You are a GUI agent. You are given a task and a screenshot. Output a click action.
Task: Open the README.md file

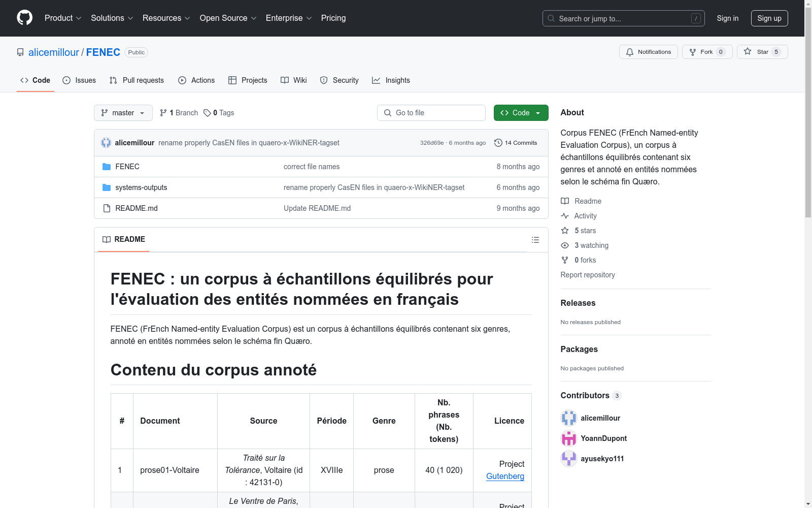tap(137, 208)
